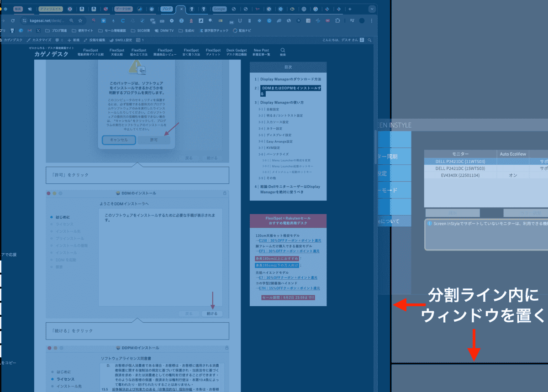Open the データ分析 tab group

[123, 9]
